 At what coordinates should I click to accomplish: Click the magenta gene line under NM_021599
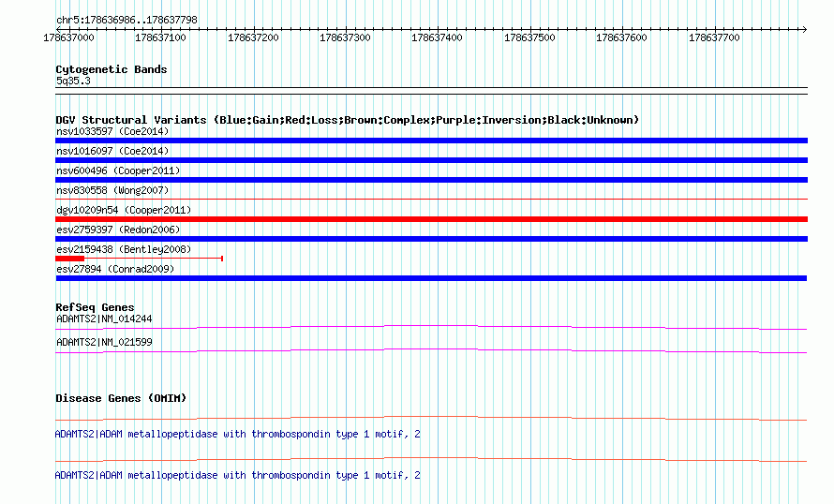tap(431, 350)
